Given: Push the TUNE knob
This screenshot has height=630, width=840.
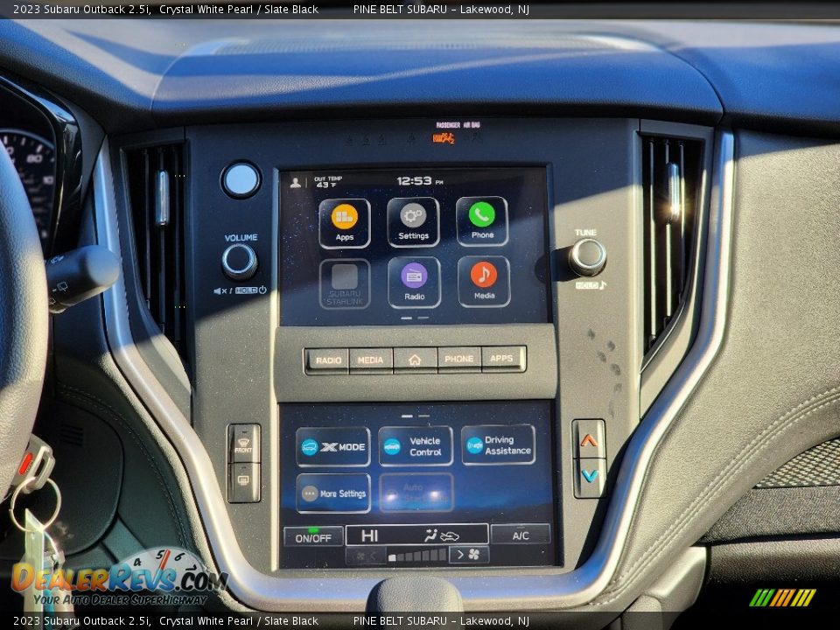Looking at the screenshot, I should pos(587,257).
